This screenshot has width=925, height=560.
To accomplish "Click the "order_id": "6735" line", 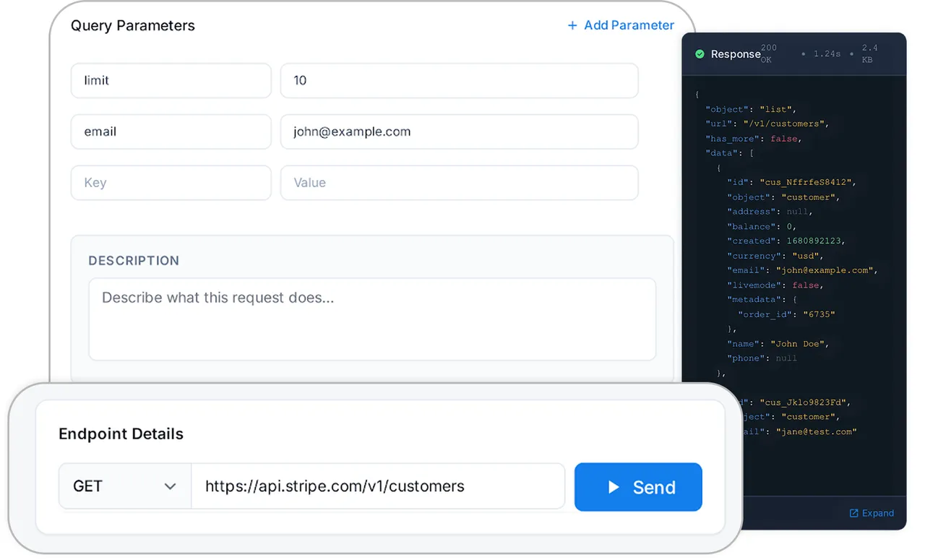I will click(x=786, y=314).
